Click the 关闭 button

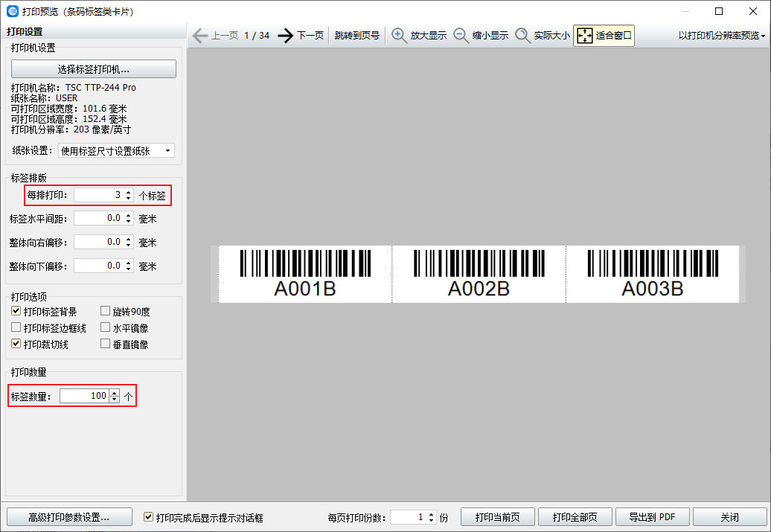click(729, 517)
